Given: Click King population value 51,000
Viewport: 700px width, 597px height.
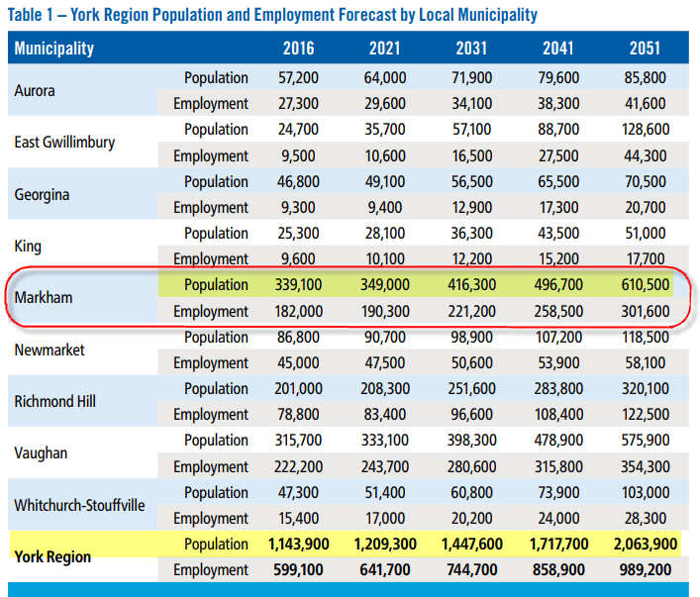Looking at the screenshot, I should click(x=646, y=233).
